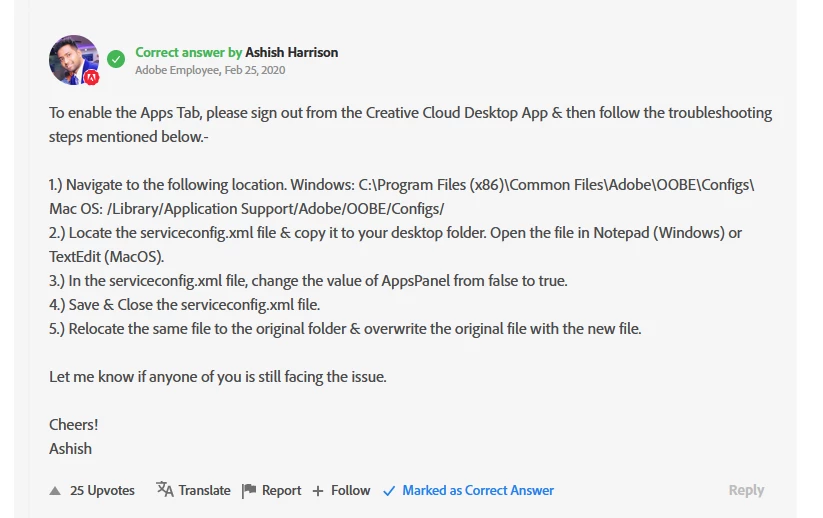823x518 pixels.
Task: Click the Translate language icon
Action: coord(165,489)
